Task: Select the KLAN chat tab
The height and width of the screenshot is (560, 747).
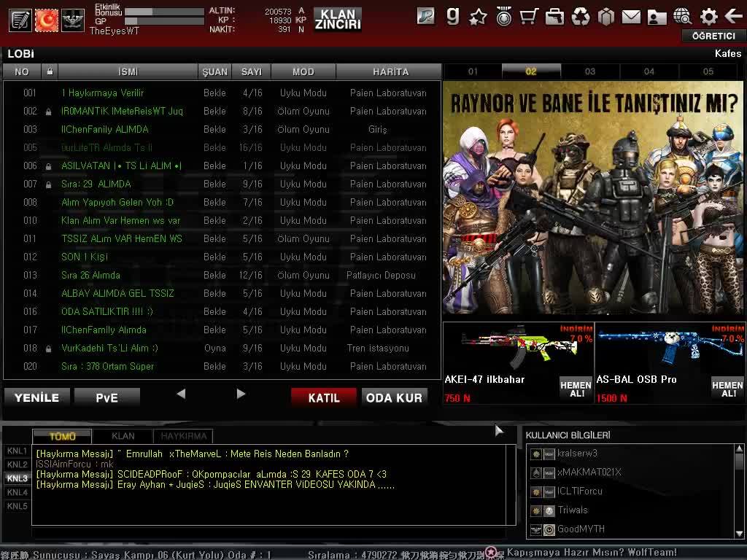Action: click(x=123, y=436)
